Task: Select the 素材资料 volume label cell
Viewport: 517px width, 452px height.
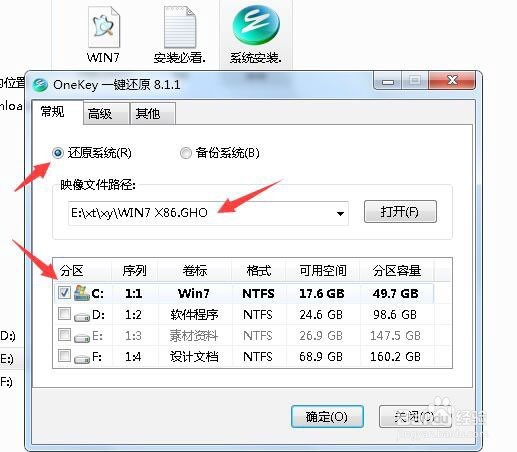Action: [194, 335]
